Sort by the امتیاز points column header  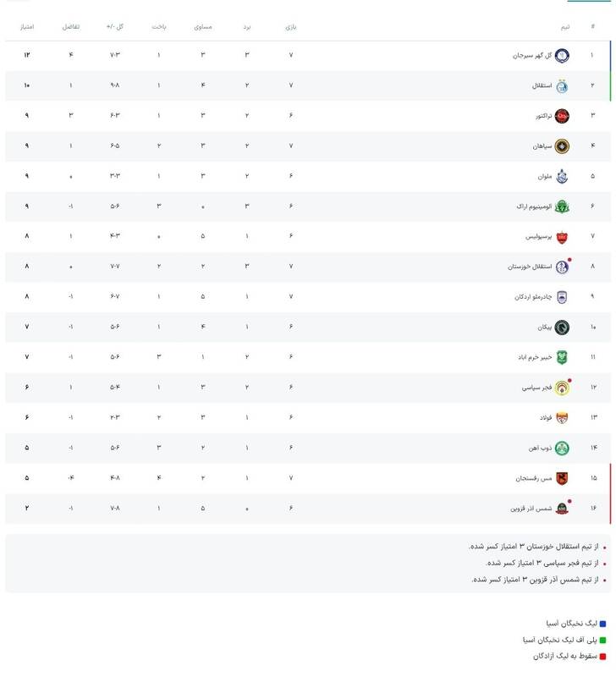coord(27,26)
